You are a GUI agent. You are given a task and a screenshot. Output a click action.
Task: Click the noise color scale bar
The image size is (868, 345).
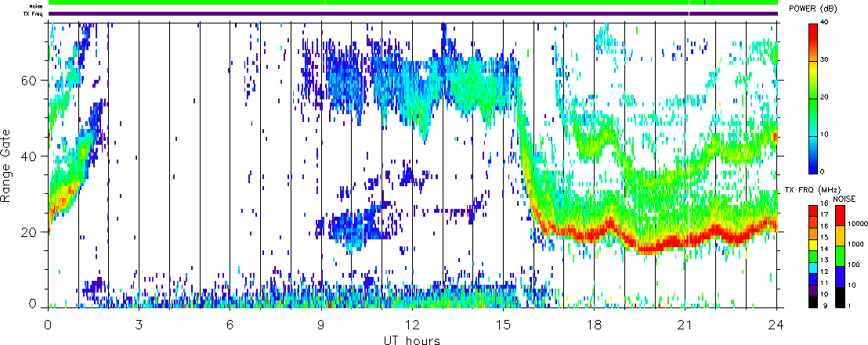[840, 256]
